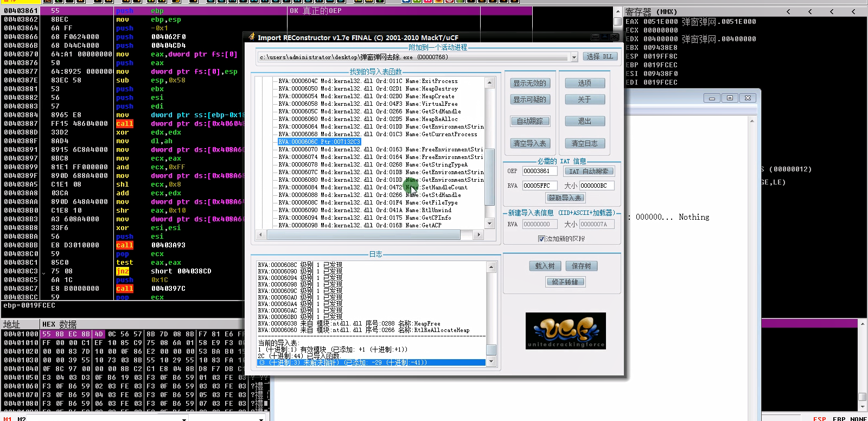Select the SetHandleCount import row
Image resolution: width=868 pixels, height=421 pixels.
click(373, 187)
